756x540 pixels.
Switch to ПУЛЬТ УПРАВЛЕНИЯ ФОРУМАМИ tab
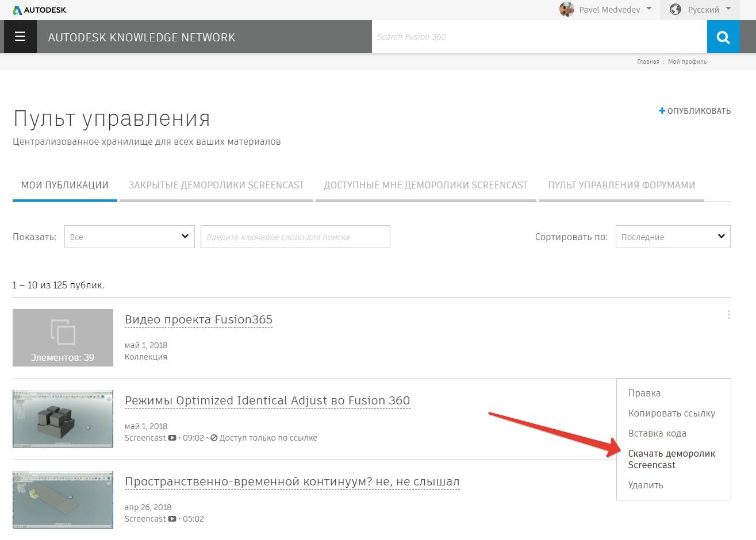tap(621, 185)
